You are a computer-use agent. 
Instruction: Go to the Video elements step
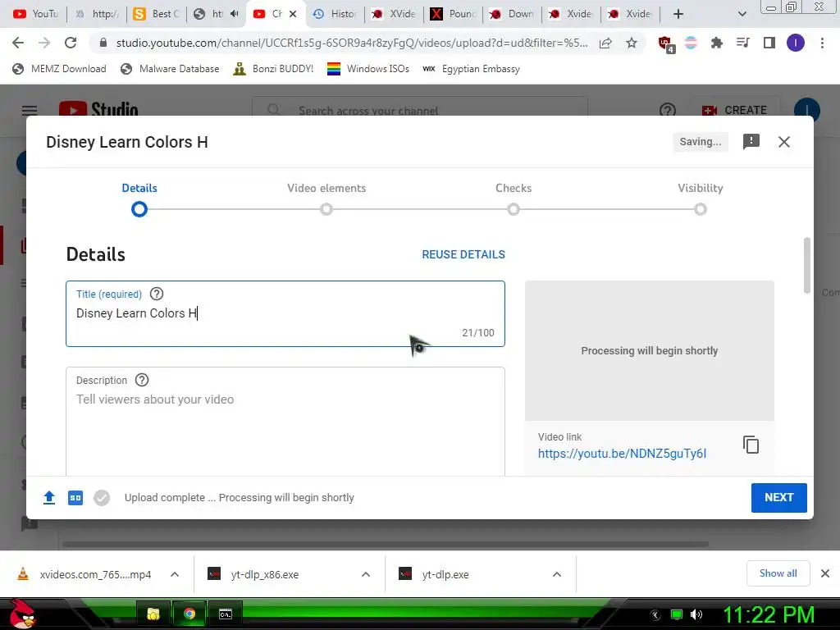[x=326, y=199]
